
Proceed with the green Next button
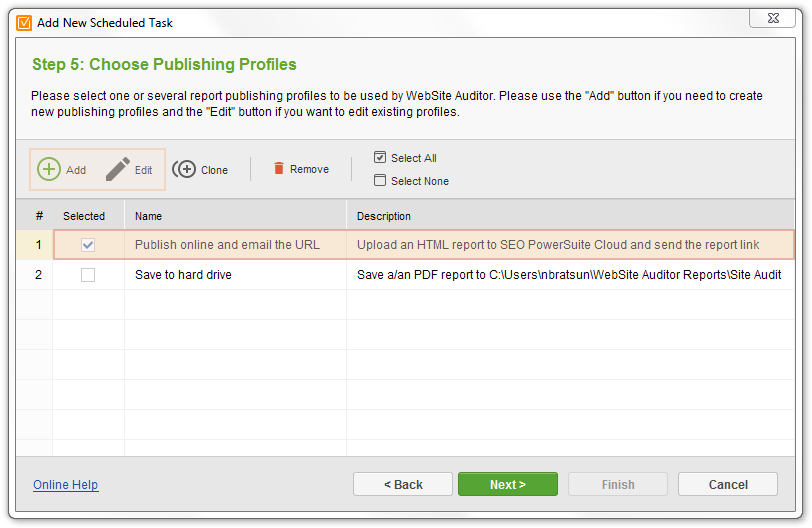pyautogui.click(x=508, y=485)
